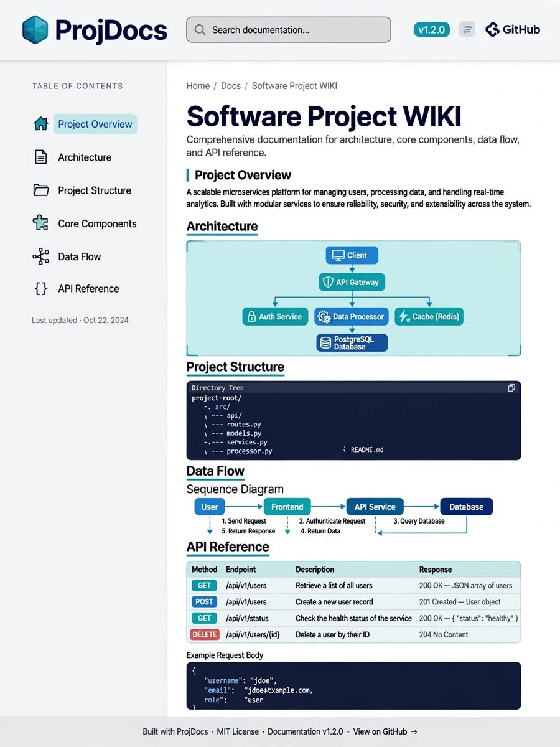Open the v1.2.0 version badge

click(x=432, y=29)
